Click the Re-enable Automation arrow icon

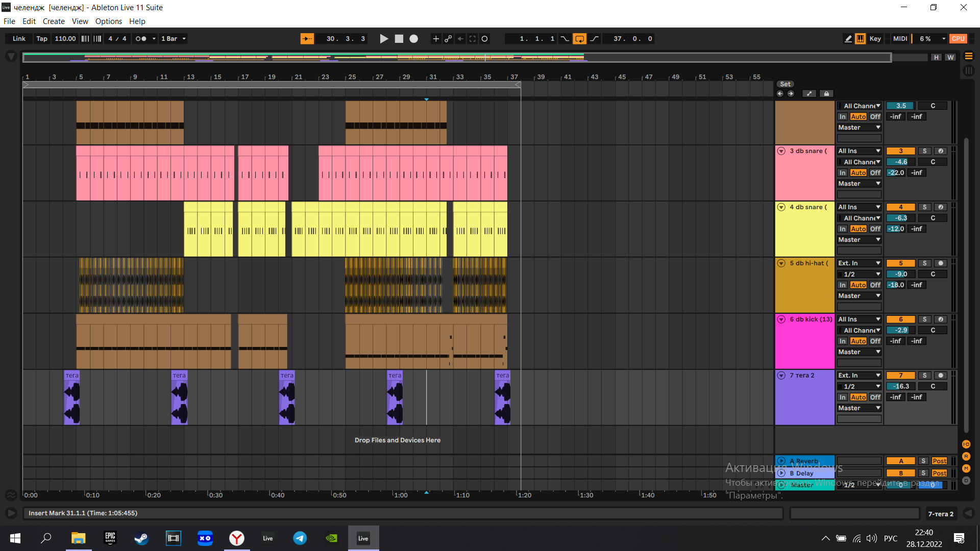pyautogui.click(x=460, y=39)
